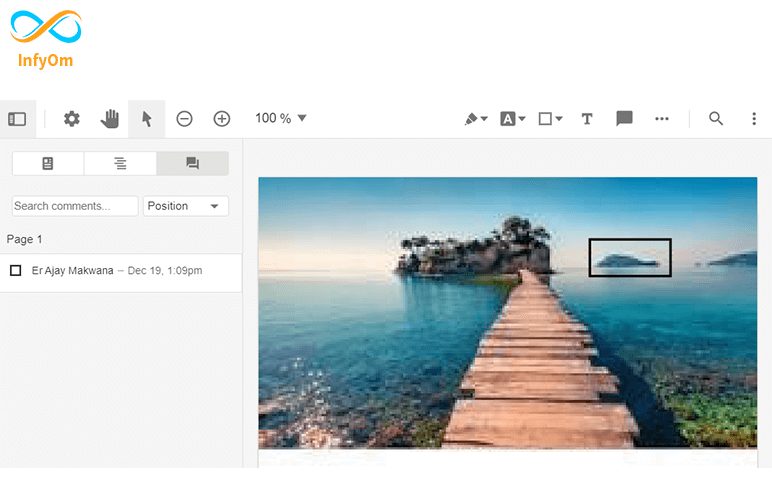
Task: Open the rectangle shape tool dropdown
Action: [x=550, y=119]
